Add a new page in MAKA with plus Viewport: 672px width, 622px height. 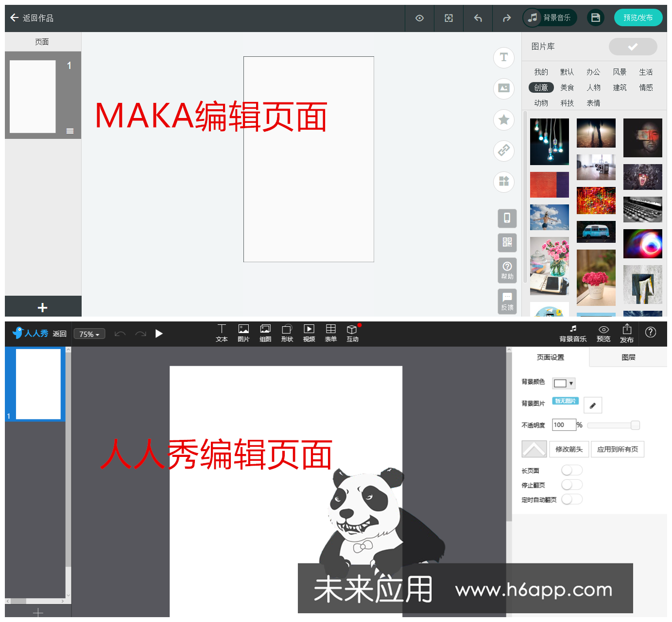pos(43,307)
